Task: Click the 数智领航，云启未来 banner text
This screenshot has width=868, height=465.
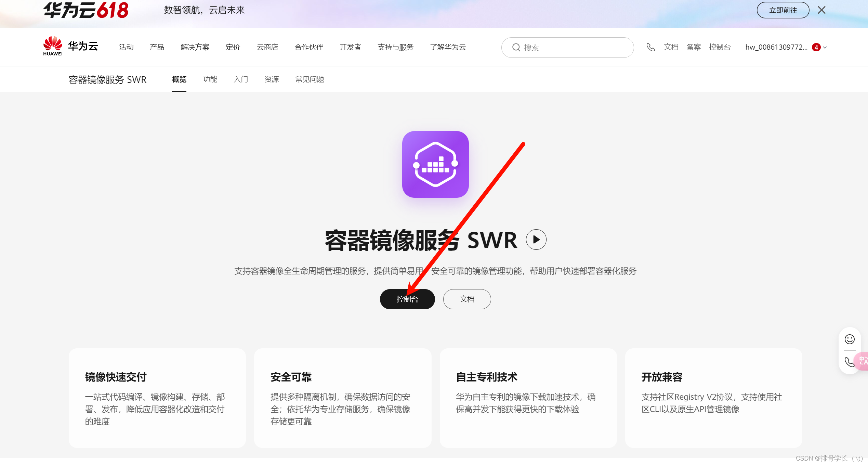Action: (x=204, y=10)
